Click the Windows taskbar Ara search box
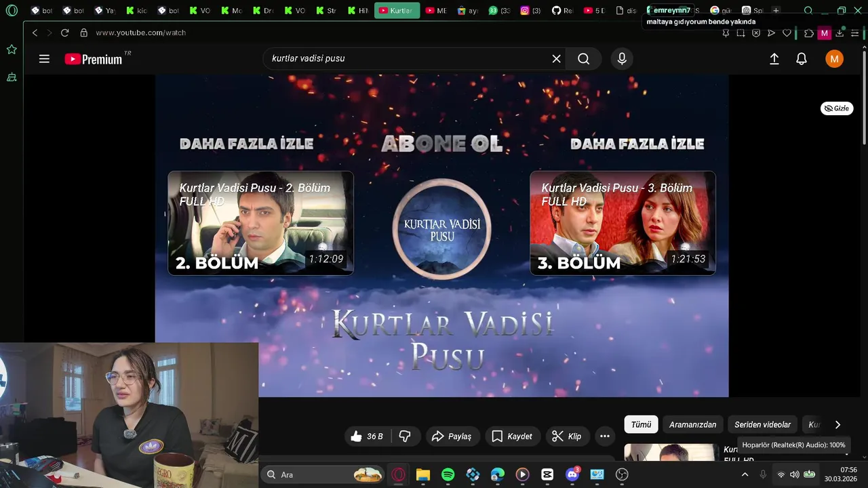 pos(323,474)
